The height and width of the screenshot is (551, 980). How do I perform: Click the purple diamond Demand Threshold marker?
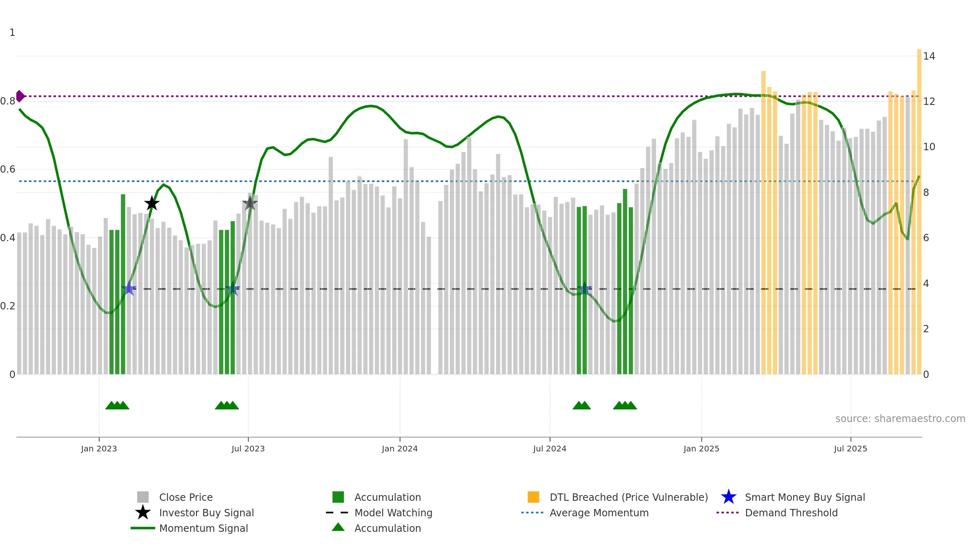pyautogui.click(x=20, y=96)
